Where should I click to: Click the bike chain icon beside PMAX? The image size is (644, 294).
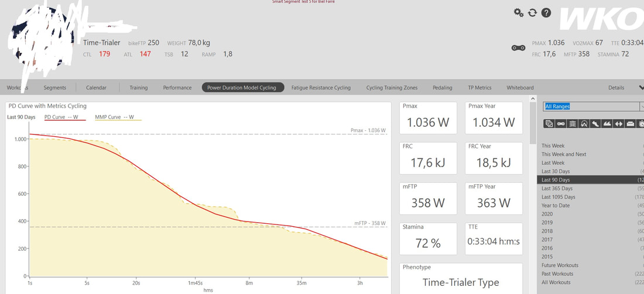click(x=518, y=48)
